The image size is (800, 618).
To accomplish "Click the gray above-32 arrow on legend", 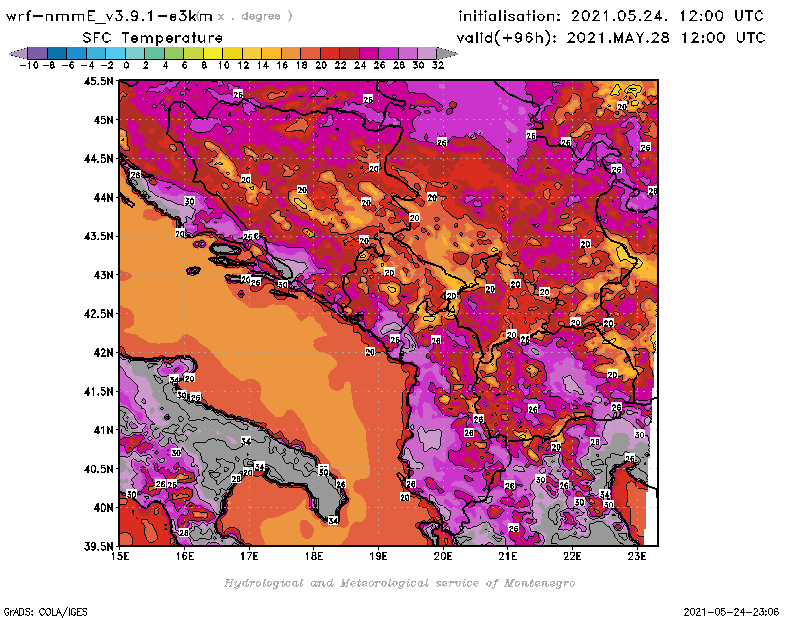I will [447, 53].
